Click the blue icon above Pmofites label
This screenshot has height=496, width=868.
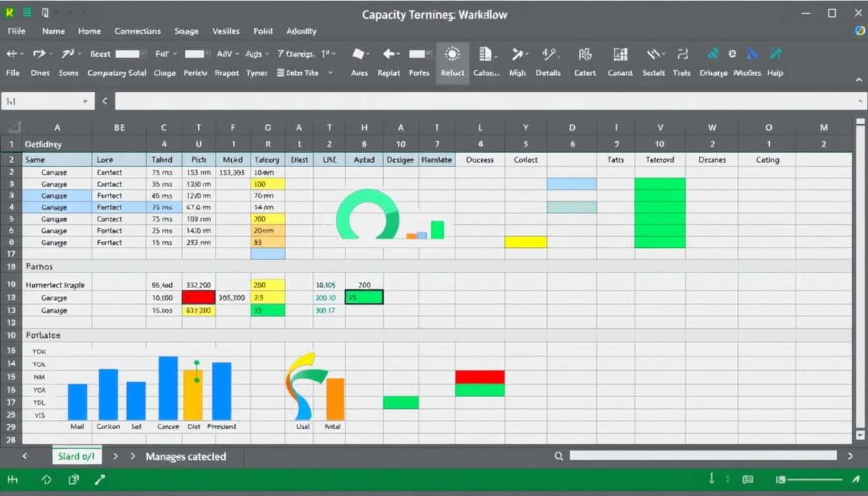click(x=752, y=54)
